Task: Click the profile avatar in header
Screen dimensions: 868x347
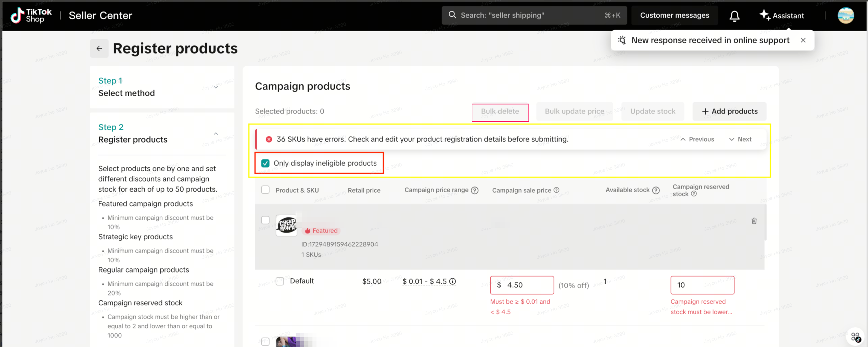Action: pyautogui.click(x=845, y=16)
